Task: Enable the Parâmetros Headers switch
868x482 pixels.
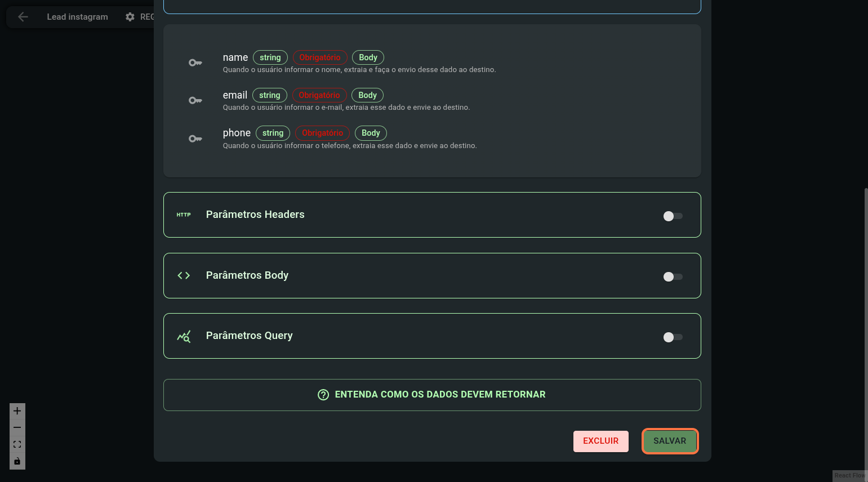Action: (x=673, y=216)
